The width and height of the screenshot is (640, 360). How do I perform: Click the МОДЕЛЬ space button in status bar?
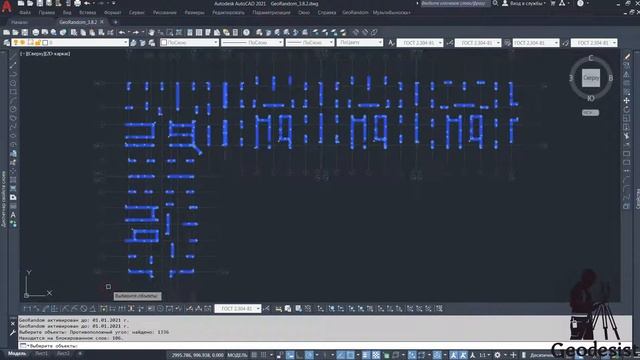(x=237, y=355)
